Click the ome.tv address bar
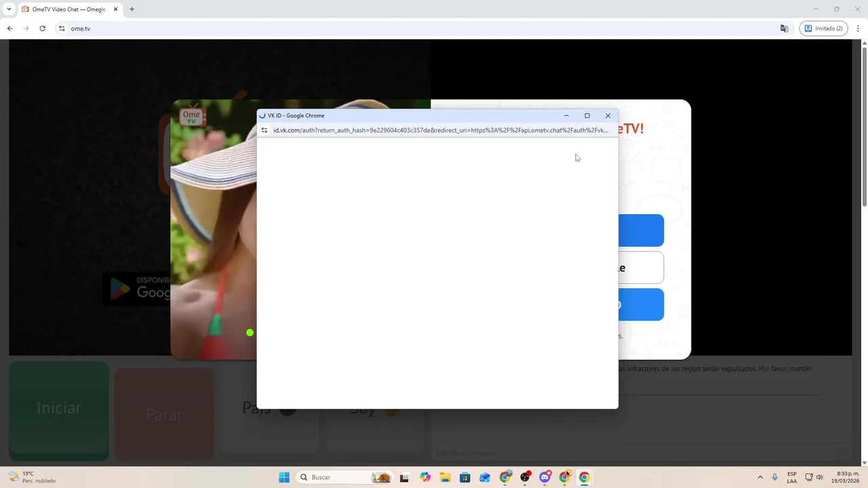Viewport: 868px width, 488px height. tap(420, 28)
